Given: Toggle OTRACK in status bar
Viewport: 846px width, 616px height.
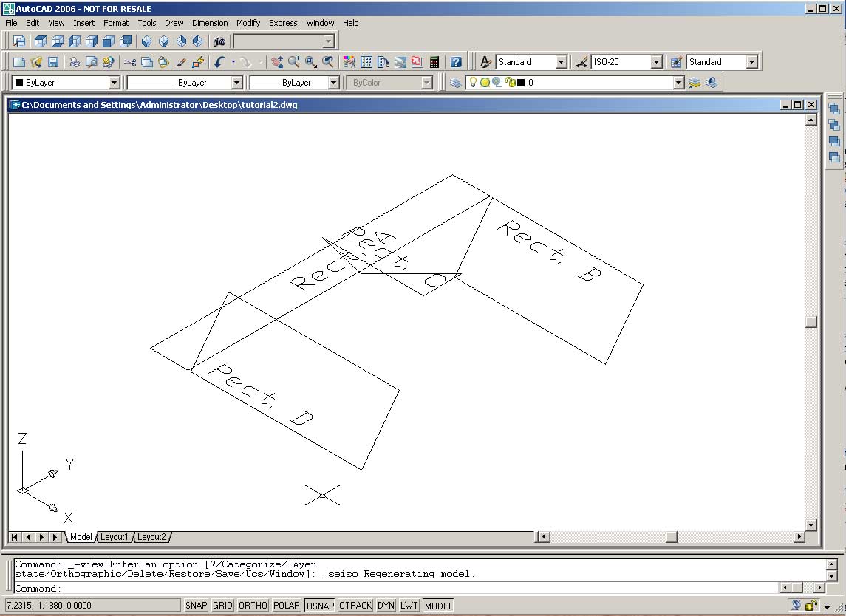Looking at the screenshot, I should 355,606.
